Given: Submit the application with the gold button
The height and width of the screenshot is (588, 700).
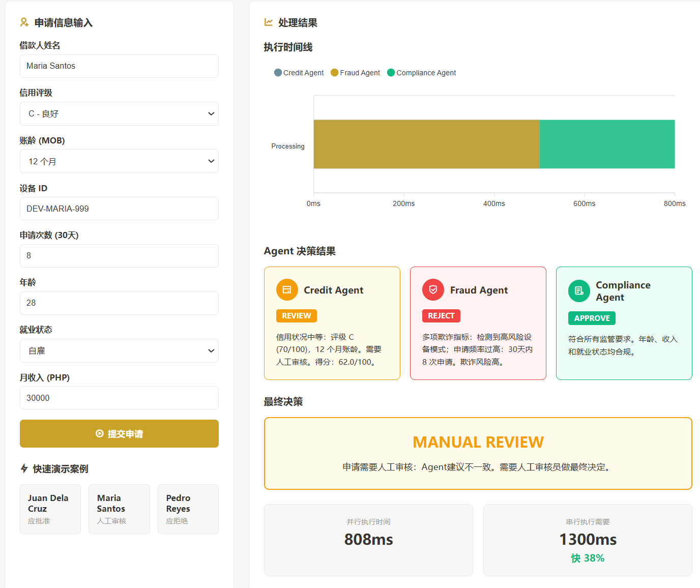Looking at the screenshot, I should coord(119,434).
